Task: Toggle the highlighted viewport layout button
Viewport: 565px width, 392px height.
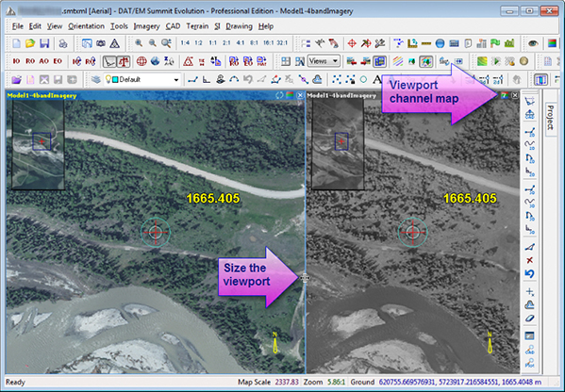Action: pyautogui.click(x=380, y=61)
